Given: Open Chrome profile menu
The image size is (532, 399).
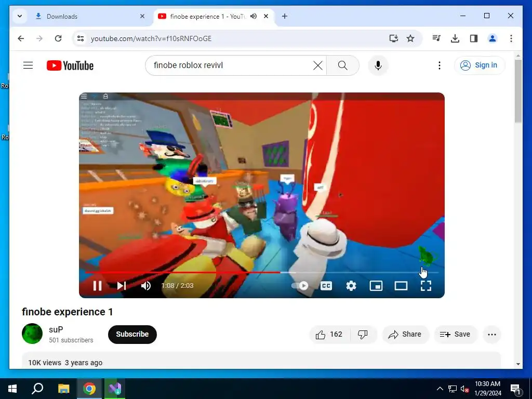Looking at the screenshot, I should (493, 38).
